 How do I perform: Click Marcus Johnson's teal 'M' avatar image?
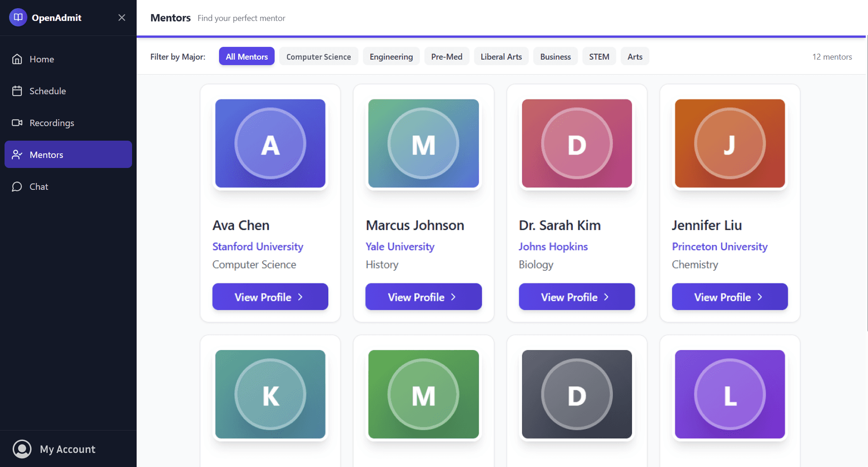(x=424, y=143)
